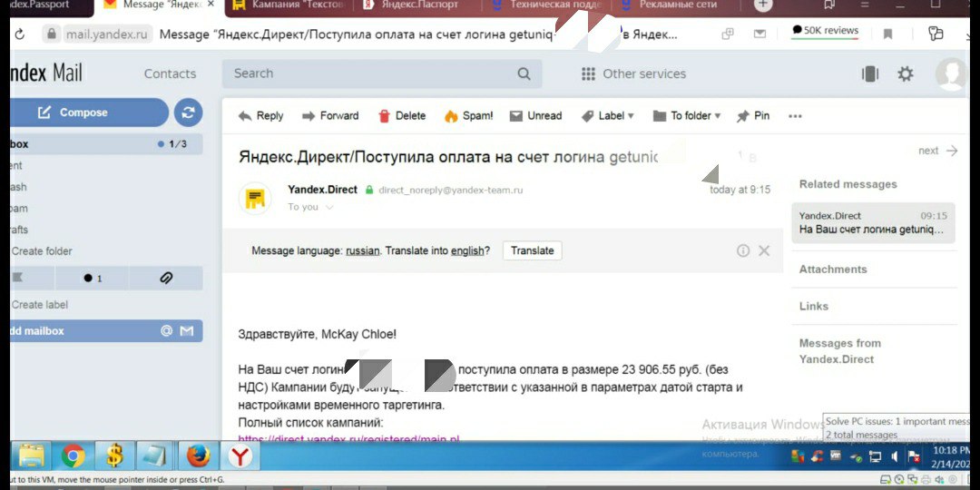Open Firefox from the taskbar
Viewport: 980px width, 490px height.
(198, 456)
